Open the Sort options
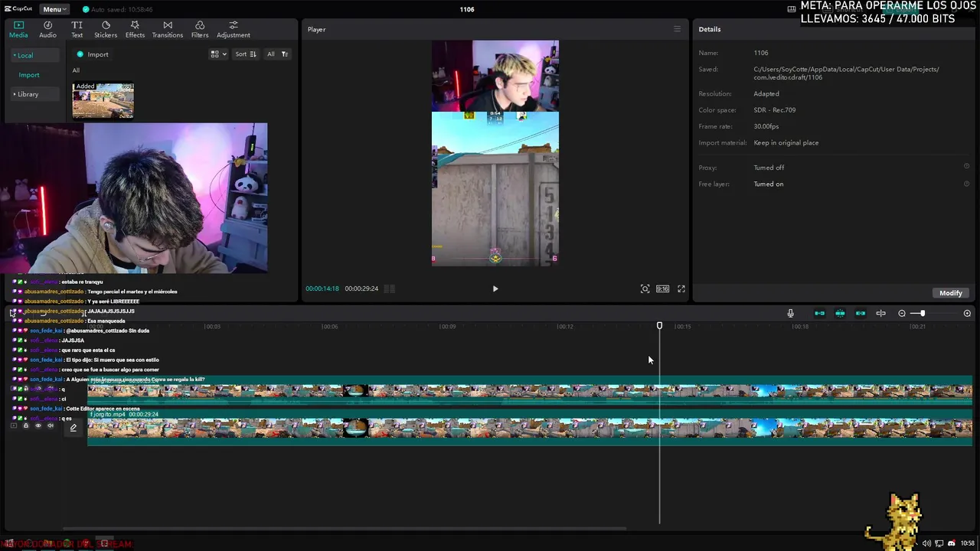The image size is (980, 551). (x=246, y=54)
